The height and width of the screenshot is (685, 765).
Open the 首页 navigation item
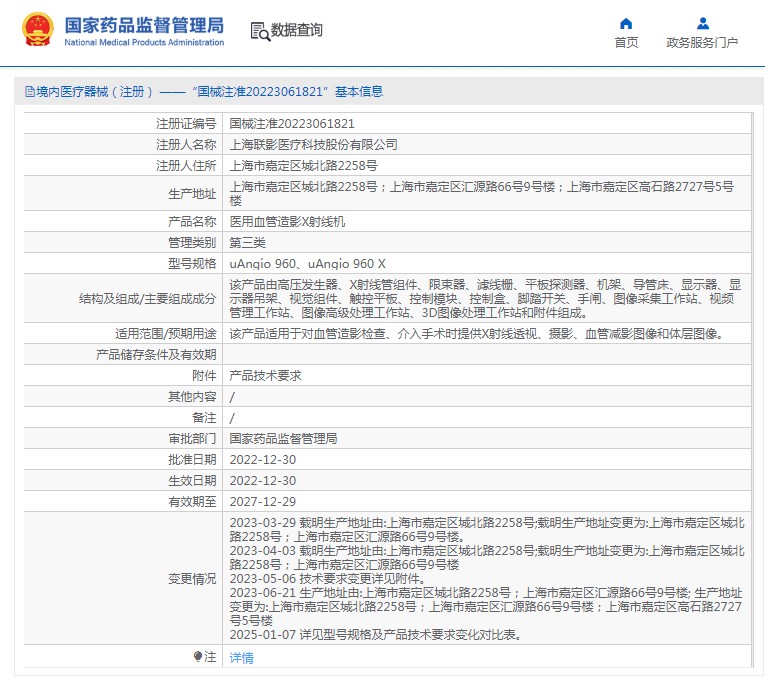[x=626, y=42]
